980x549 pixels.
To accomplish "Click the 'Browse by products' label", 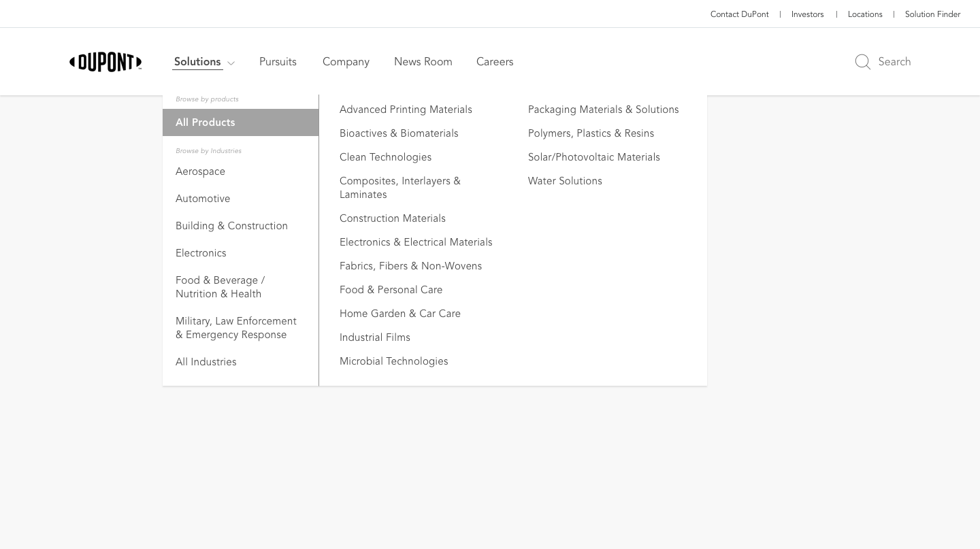I will (207, 99).
